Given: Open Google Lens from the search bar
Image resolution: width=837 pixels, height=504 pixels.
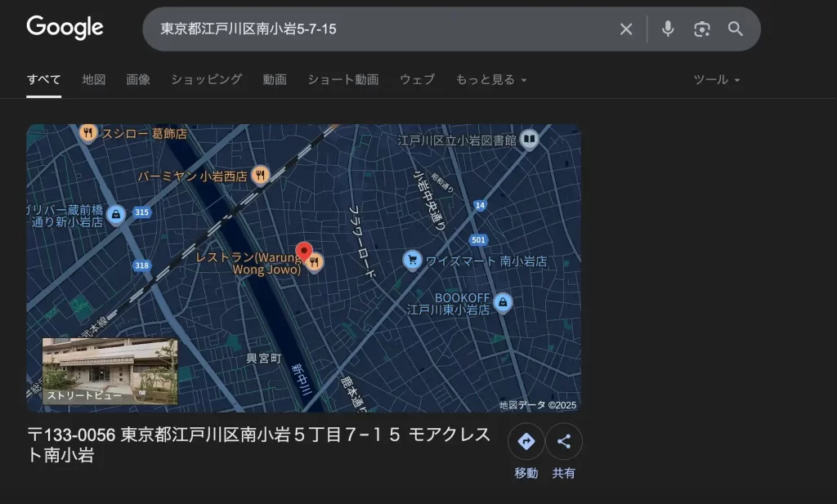Looking at the screenshot, I should point(701,28).
